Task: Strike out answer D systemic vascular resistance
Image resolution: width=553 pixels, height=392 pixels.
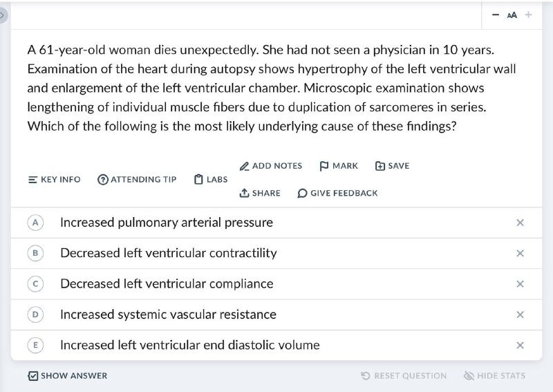Action: 520,315
